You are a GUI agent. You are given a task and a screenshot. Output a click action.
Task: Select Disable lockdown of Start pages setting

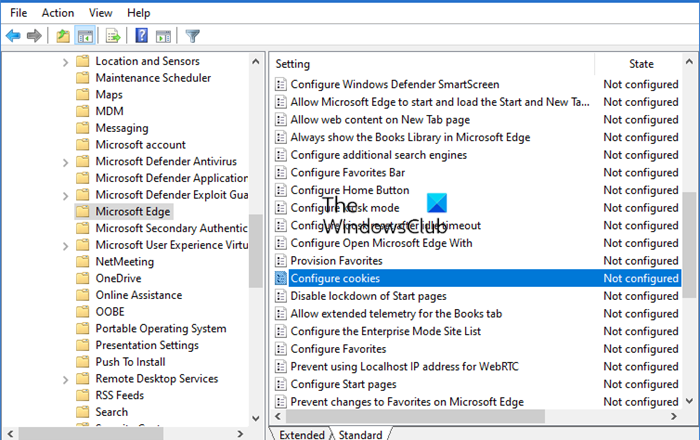pos(368,296)
